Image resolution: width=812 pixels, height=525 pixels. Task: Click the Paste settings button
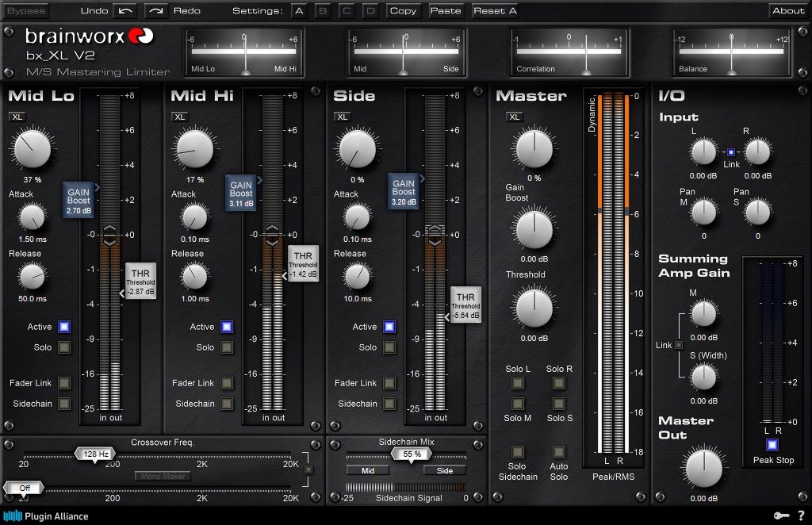446,11
